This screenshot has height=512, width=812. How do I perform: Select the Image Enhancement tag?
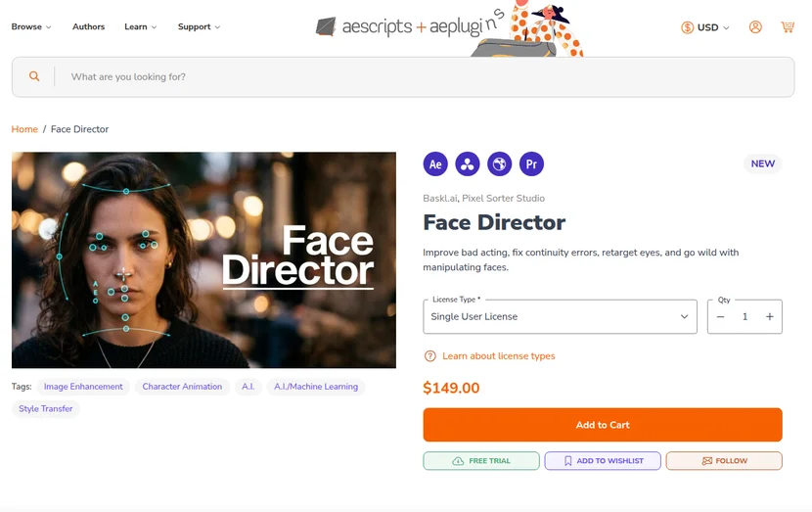tap(83, 387)
